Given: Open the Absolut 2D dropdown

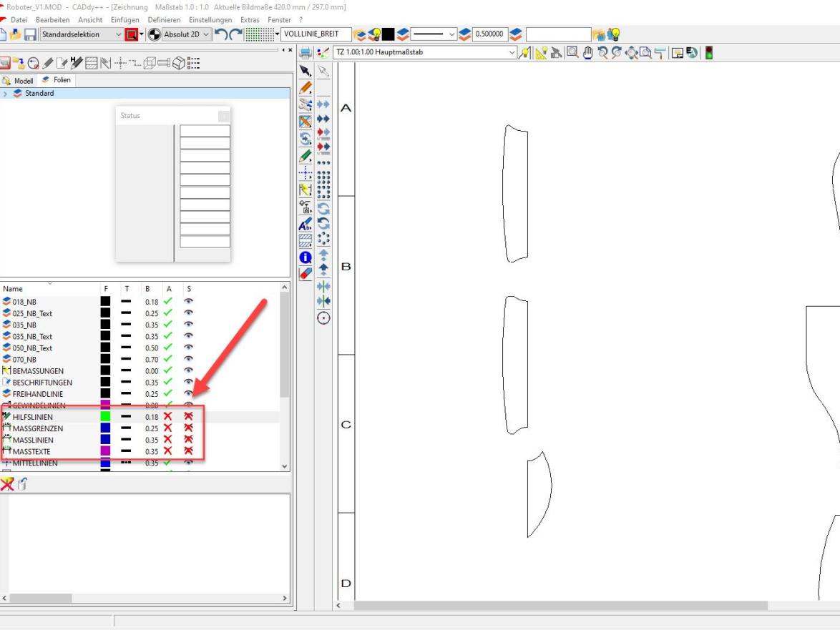Looking at the screenshot, I should click(x=206, y=34).
